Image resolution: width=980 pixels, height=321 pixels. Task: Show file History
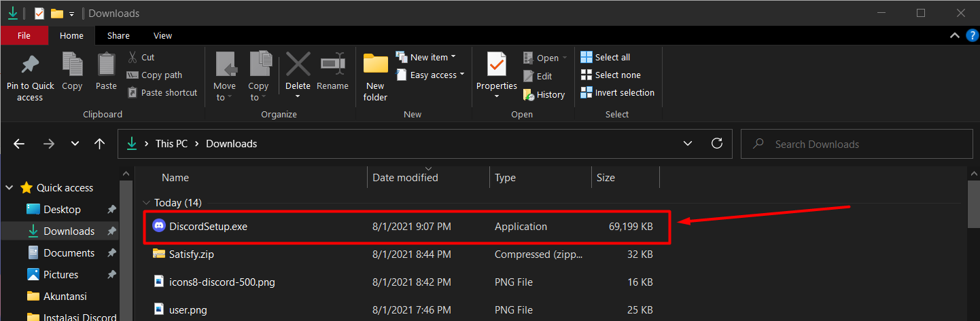coord(544,95)
